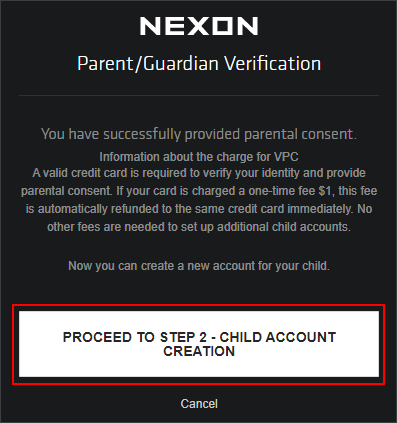The width and height of the screenshot is (397, 423).
Task: Click the automatically refunded sentence line
Action: [199, 209]
